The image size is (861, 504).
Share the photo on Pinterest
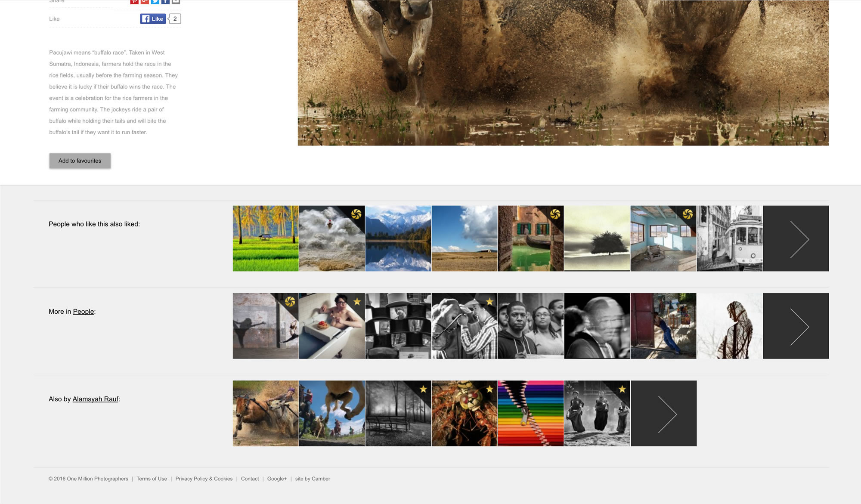(134, 2)
